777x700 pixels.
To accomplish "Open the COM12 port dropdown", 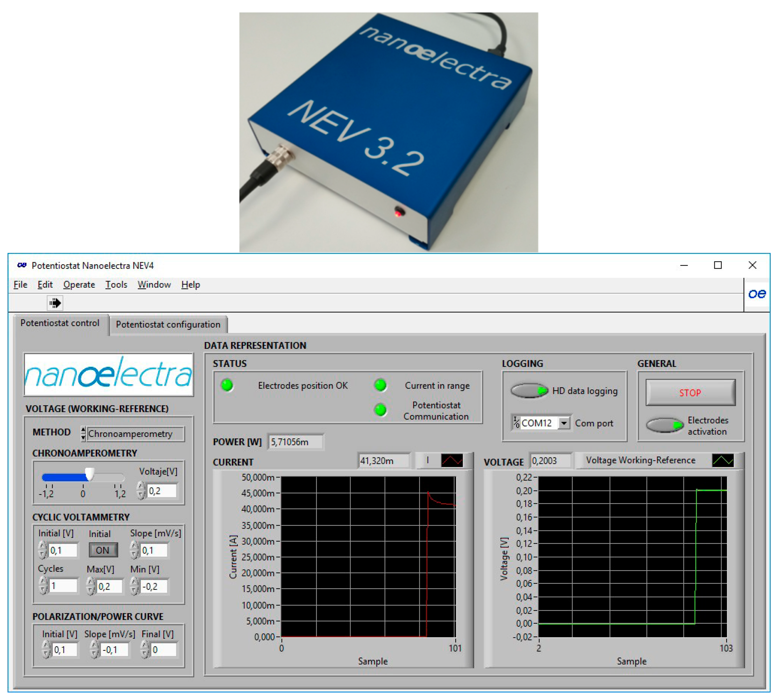I will click(564, 423).
